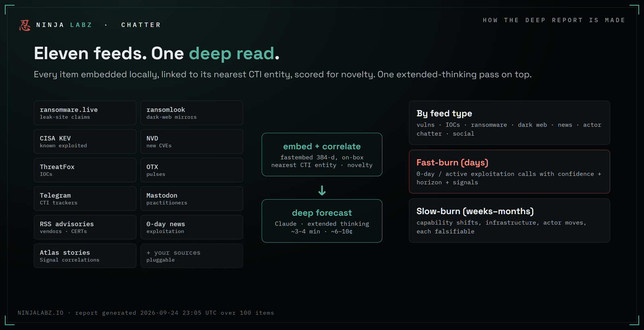
Task: Select the ransomlook feed card
Action: 192,113
